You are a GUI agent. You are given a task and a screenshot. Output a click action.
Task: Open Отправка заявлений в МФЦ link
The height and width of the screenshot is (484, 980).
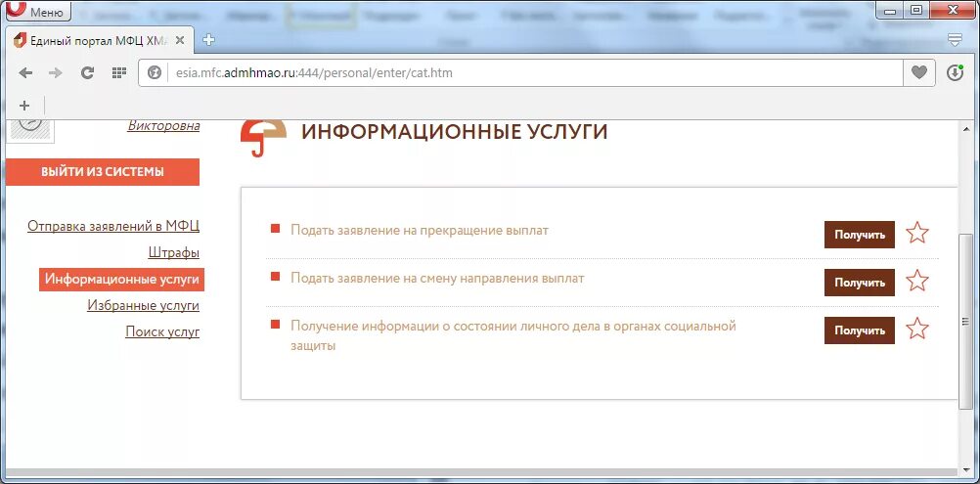(x=113, y=226)
